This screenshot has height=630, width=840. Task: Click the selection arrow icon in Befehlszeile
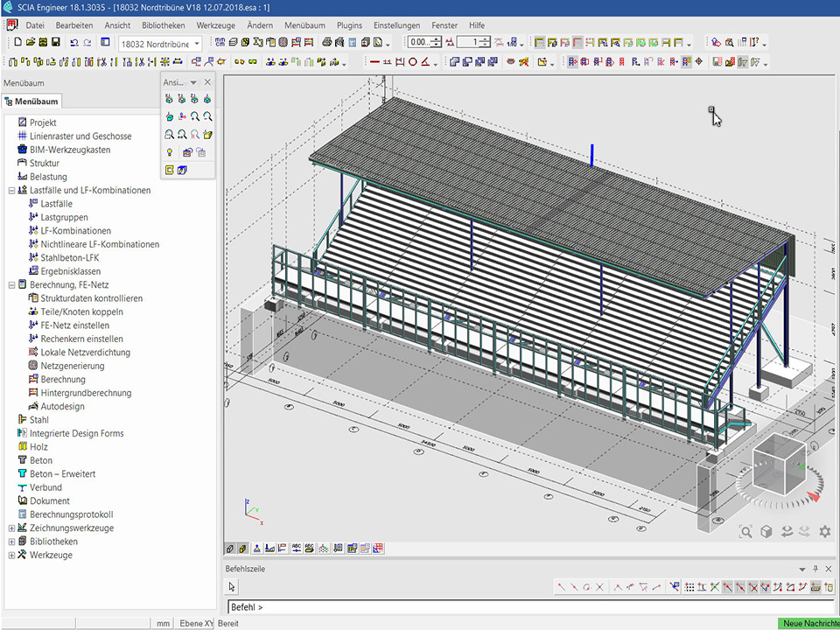click(233, 587)
